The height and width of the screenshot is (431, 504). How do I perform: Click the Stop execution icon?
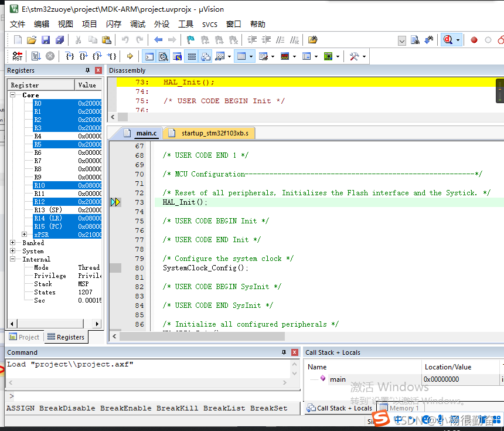pyautogui.click(x=50, y=56)
